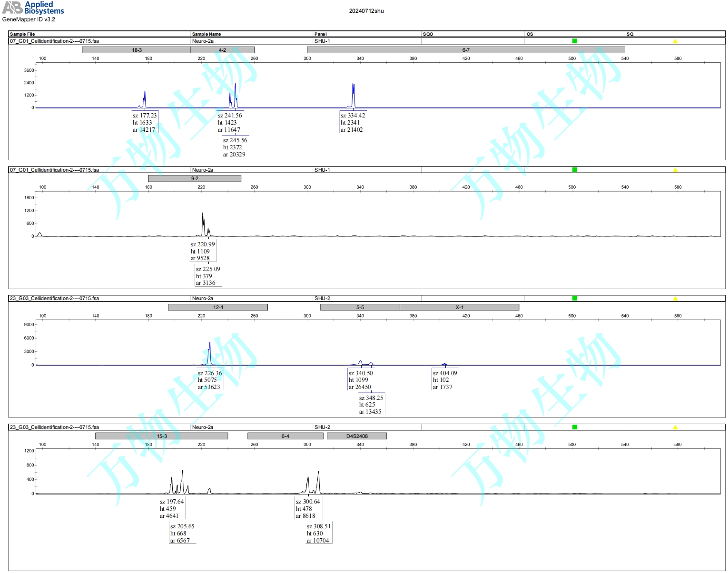Click green square in the D4S2408 plot header
Image resolution: width=728 pixels, height=573 pixels.
(574, 427)
